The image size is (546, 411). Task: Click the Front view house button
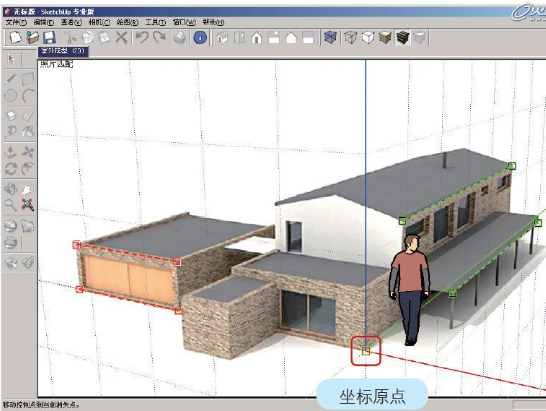[x=257, y=37]
